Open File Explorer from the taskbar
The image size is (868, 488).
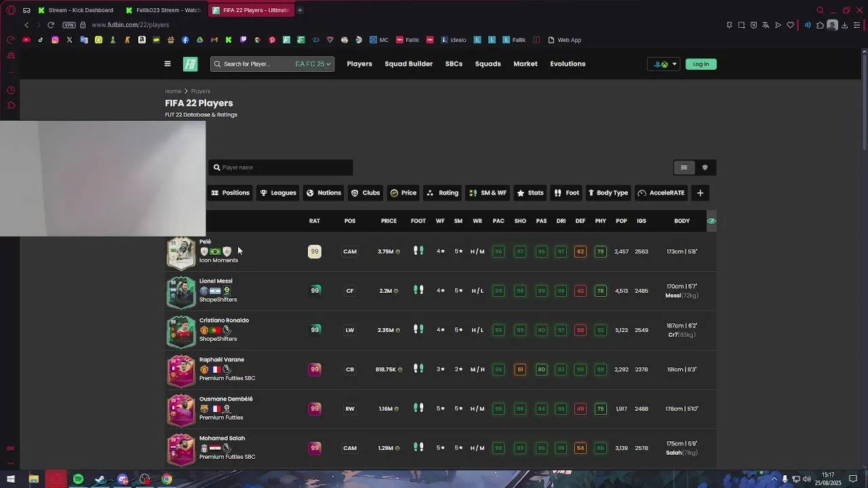point(33,479)
